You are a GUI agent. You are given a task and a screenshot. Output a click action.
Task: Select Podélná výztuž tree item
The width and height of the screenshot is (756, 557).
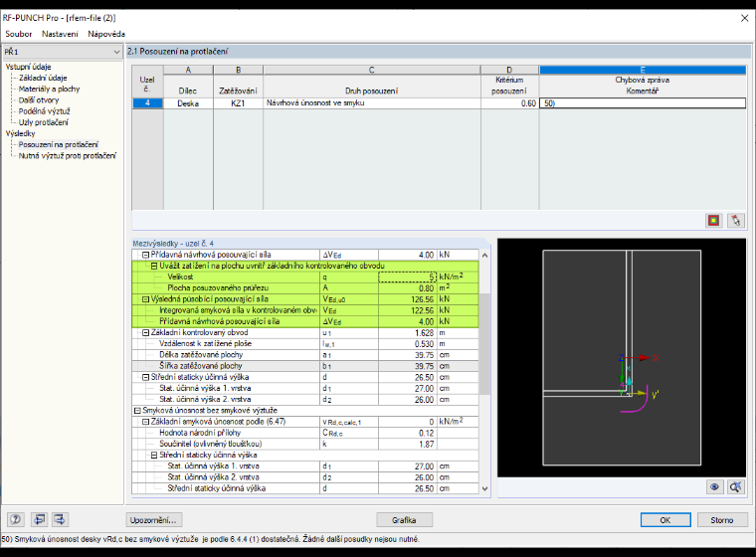point(45,111)
